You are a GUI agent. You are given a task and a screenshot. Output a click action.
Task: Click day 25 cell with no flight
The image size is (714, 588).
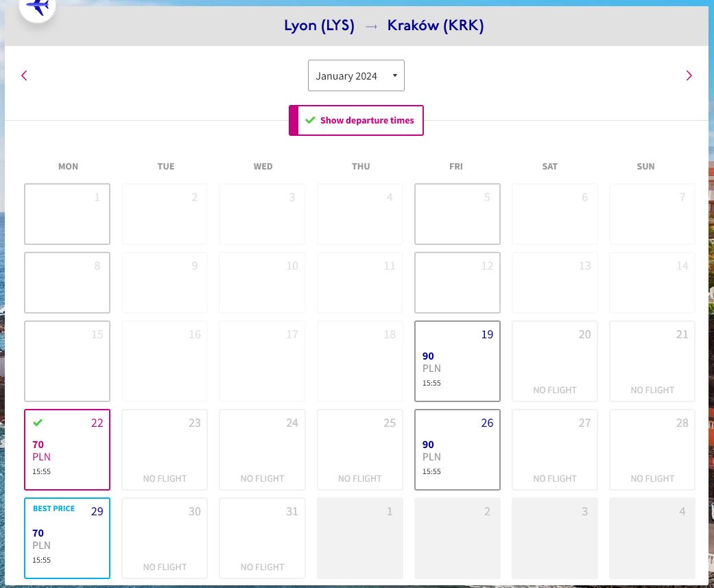[359, 449]
